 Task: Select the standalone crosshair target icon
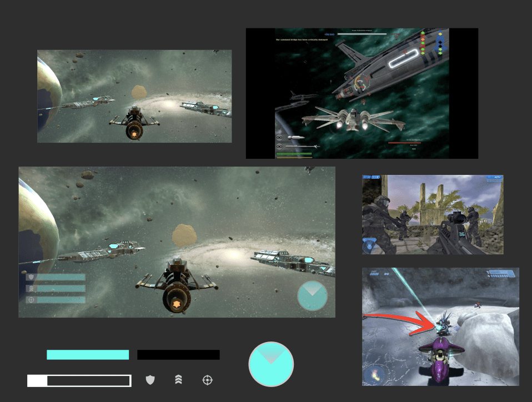tap(207, 380)
